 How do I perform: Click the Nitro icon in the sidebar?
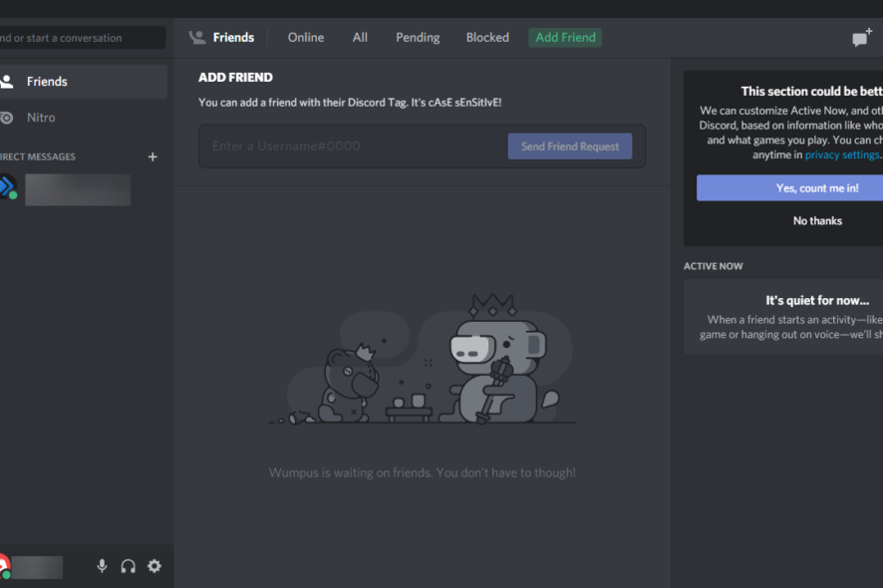coord(7,118)
